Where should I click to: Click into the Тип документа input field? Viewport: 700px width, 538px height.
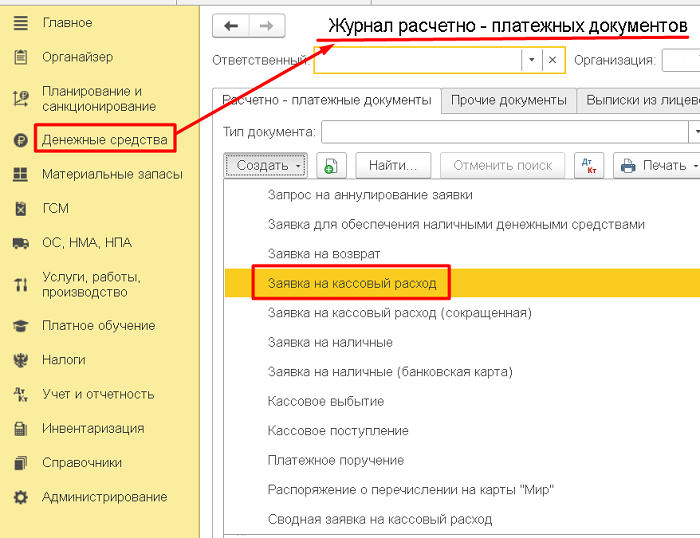click(505, 132)
